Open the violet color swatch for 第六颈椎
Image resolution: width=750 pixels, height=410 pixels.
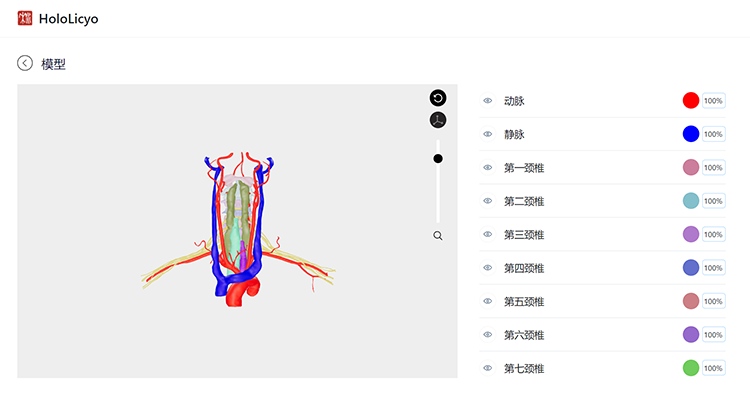point(691,335)
